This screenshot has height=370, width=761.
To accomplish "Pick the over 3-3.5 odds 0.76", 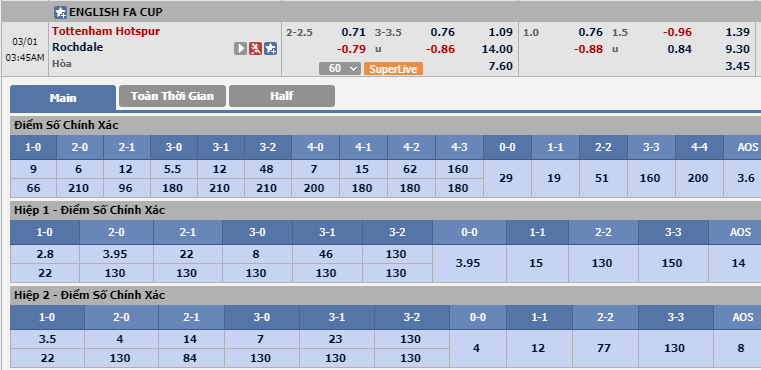I will pyautogui.click(x=442, y=33).
